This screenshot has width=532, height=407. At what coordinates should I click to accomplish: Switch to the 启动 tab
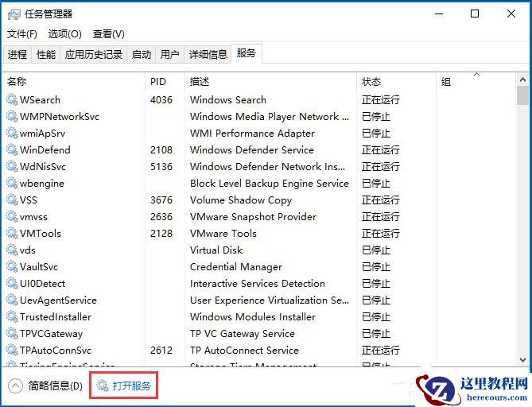(x=141, y=54)
